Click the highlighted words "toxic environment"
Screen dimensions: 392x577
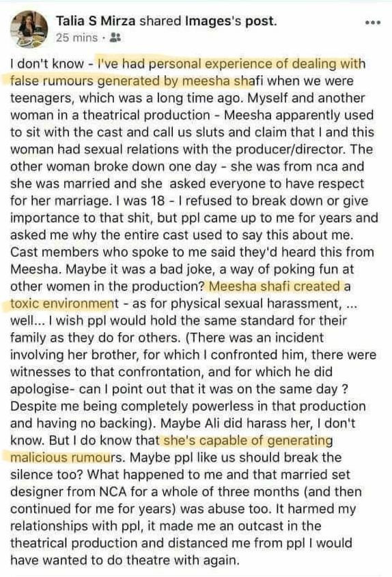coord(62,304)
